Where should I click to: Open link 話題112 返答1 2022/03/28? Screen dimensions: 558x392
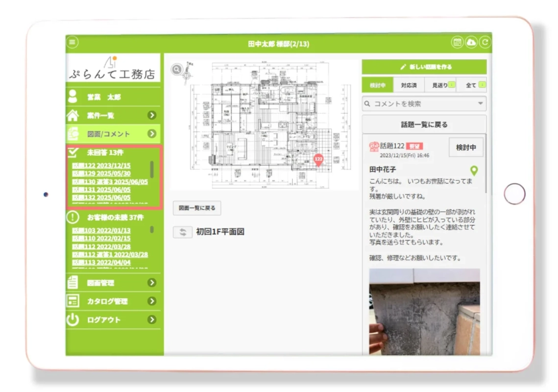click(110, 255)
